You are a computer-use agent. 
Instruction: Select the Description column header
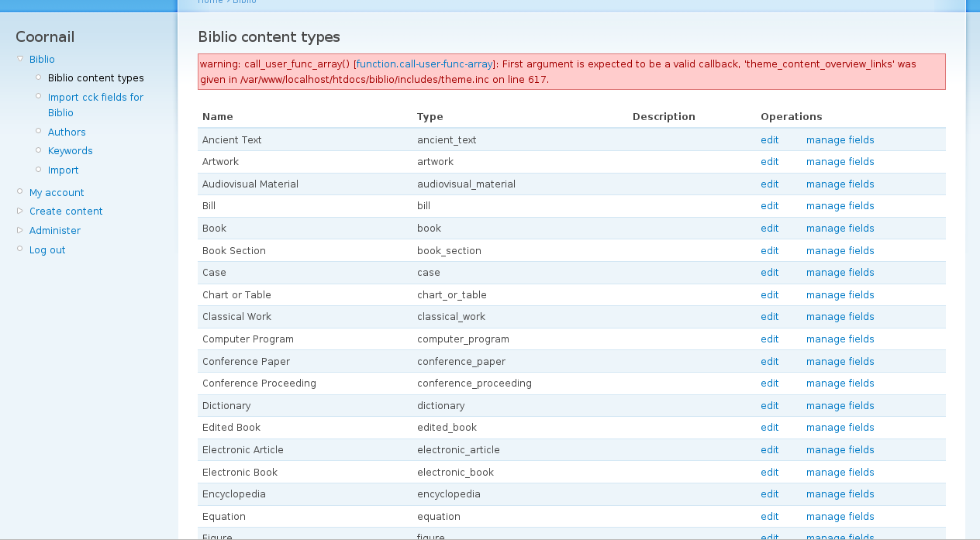point(664,117)
